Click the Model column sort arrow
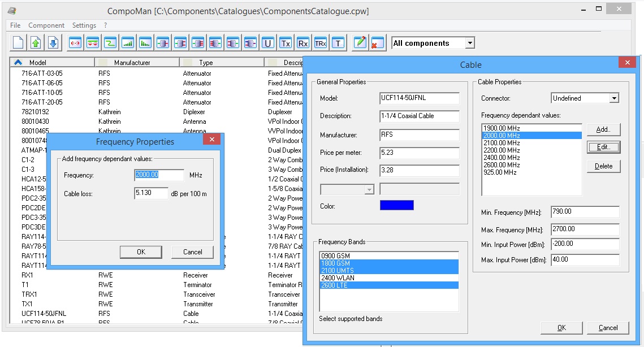This screenshot has height=347, width=644. [x=18, y=62]
